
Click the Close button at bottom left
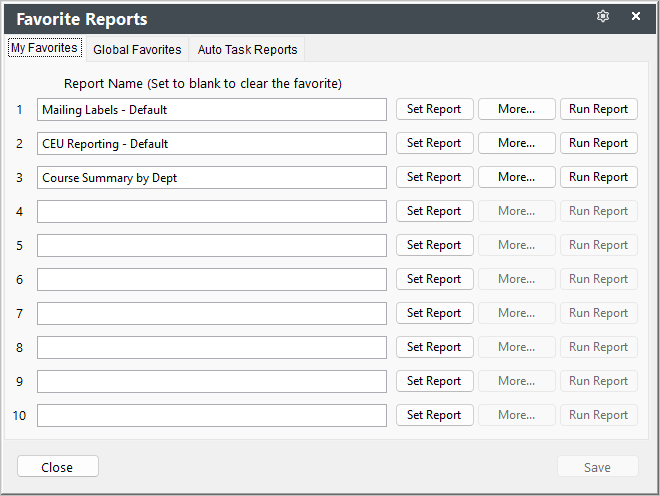[x=58, y=467]
